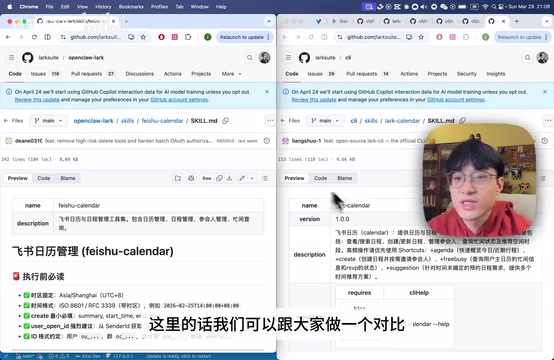Open search in the larksuite/cli window
Screen dimensions: 554x360
tap(528, 58)
